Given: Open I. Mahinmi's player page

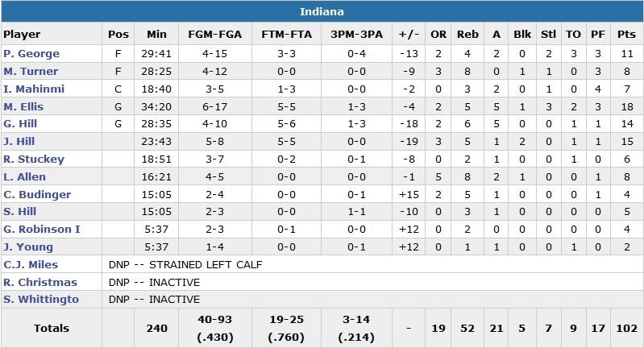Looking at the screenshot, I should [34, 89].
